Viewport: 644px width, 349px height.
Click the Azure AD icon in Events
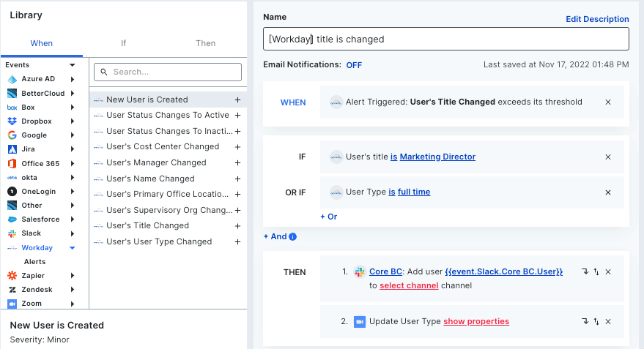[12, 79]
